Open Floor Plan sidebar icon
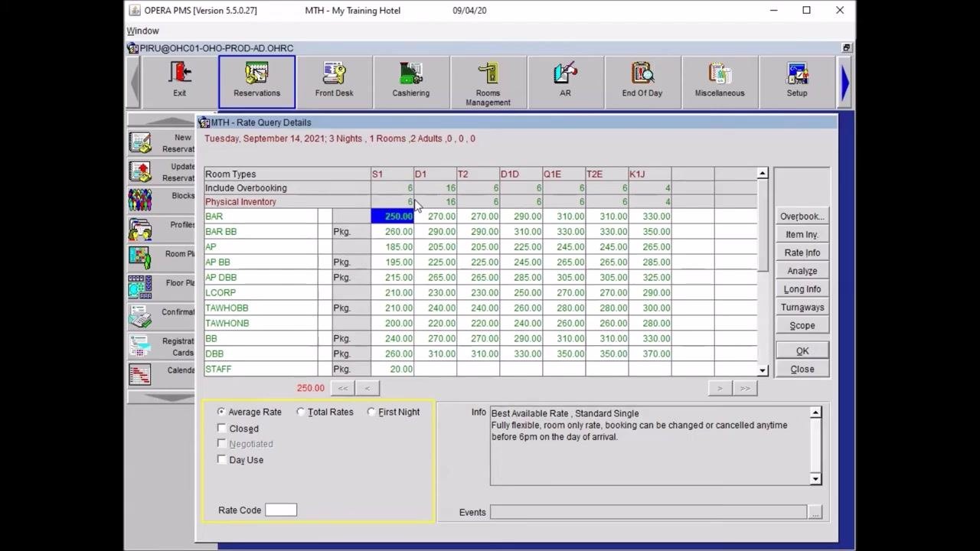 click(140, 287)
